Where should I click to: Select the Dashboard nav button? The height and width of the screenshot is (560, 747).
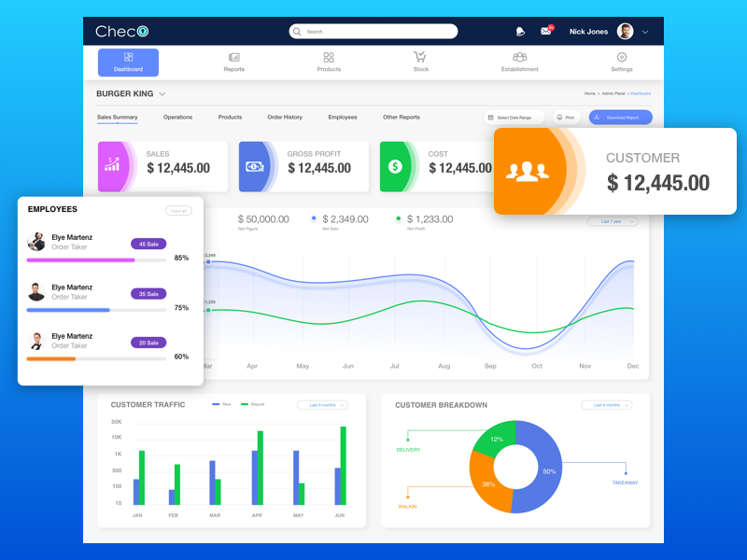128,63
